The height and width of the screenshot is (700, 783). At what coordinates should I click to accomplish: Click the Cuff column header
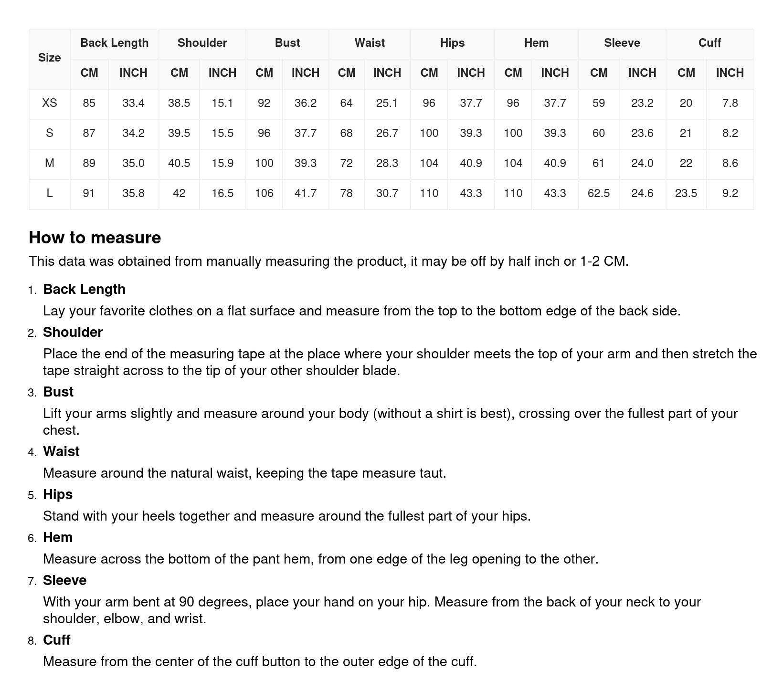coord(709,43)
